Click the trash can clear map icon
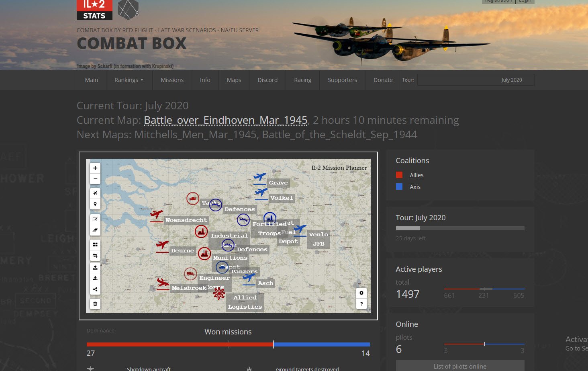Viewport: 588px width, 371px height. pos(95,304)
